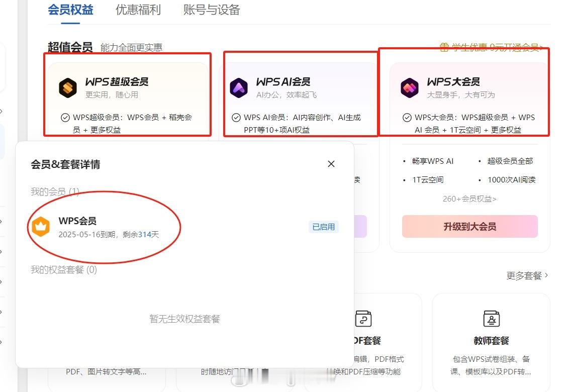This screenshot has width=568, height=392.
Task: Click the 超级会员全部 benefit item
Action: click(x=510, y=161)
